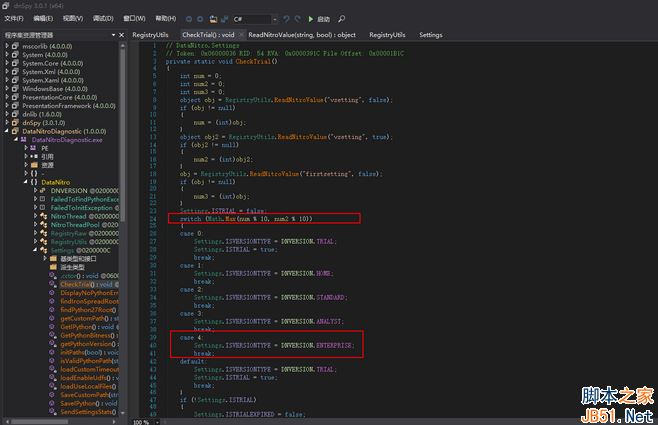Viewport: 658px width, 425px height.
Task: Select the dnlib (1.6.0.0) assembly
Action: [x=42, y=114]
